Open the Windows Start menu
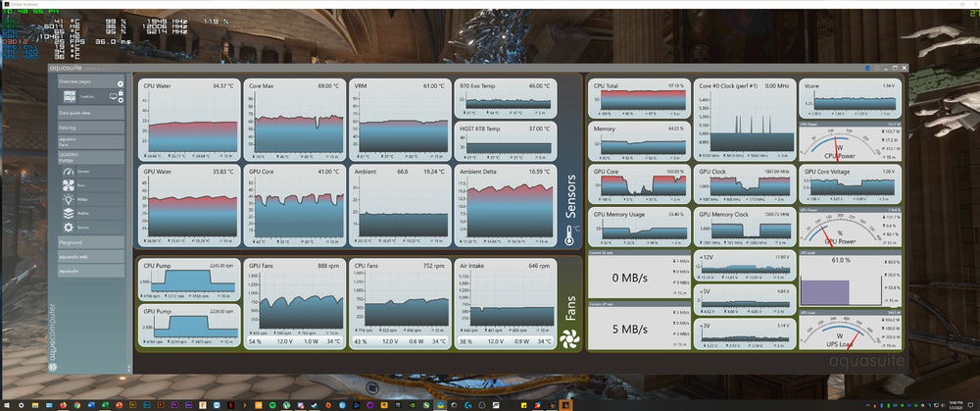Image resolution: width=980 pixels, height=411 pixels. tap(7, 405)
